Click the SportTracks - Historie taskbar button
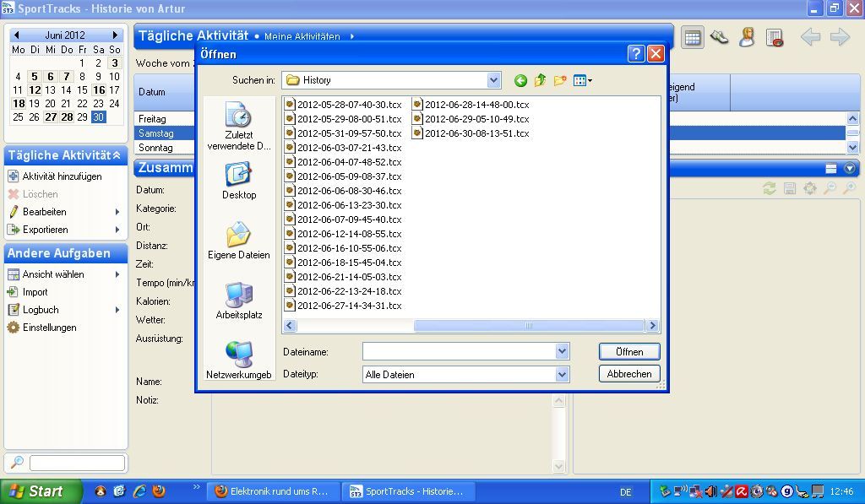Screen dimensions: 865x504 point(408,491)
